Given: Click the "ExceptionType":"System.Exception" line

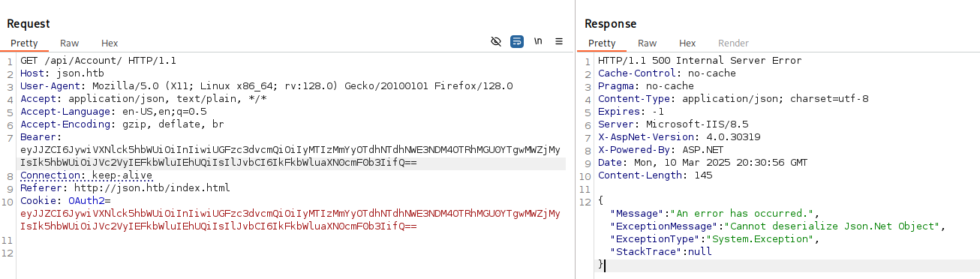Looking at the screenshot, I should pyautogui.click(x=715, y=239).
